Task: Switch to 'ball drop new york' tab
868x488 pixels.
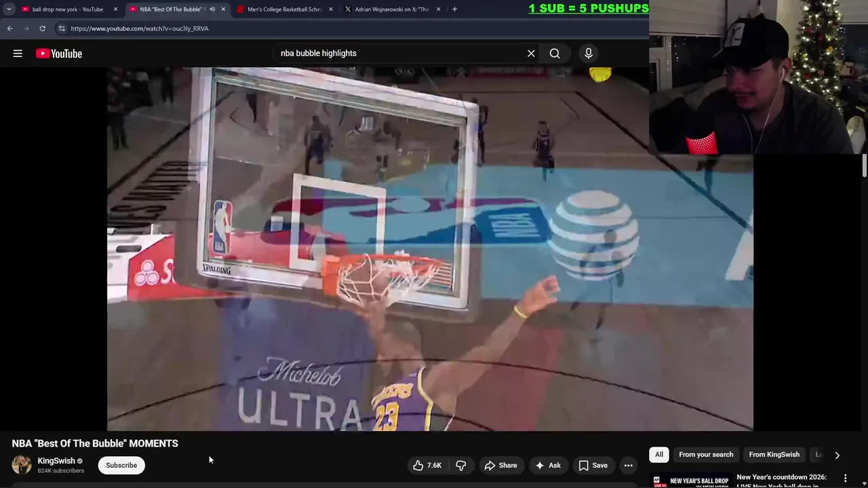Action: click(68, 9)
